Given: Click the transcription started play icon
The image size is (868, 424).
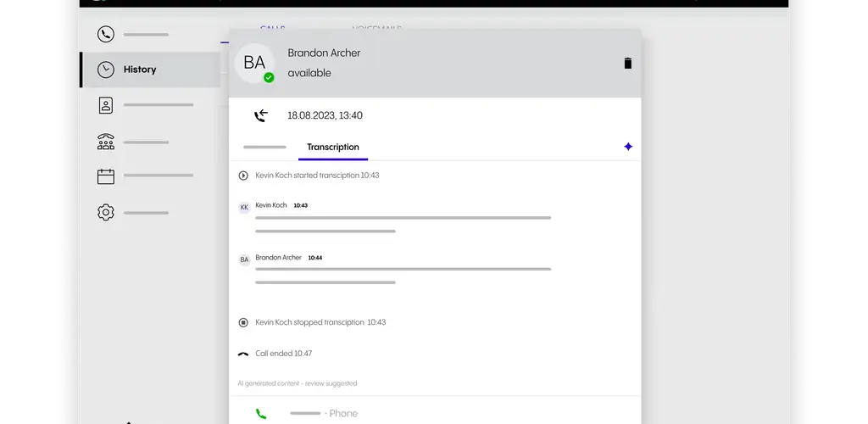Looking at the screenshot, I should tap(243, 176).
